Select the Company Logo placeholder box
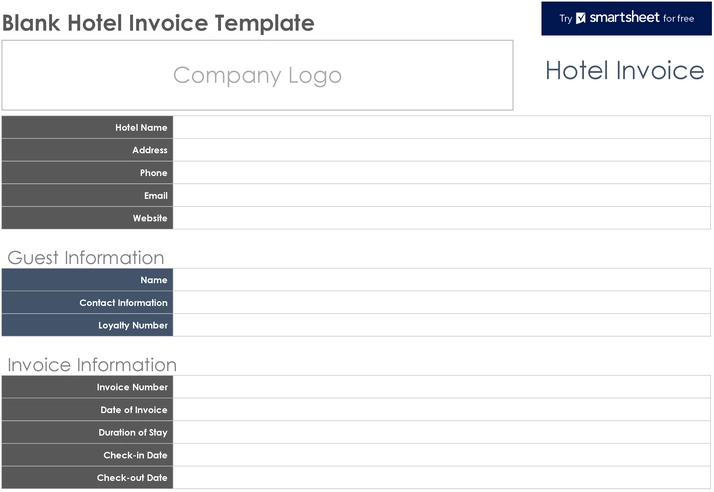714x492 pixels. [x=257, y=75]
